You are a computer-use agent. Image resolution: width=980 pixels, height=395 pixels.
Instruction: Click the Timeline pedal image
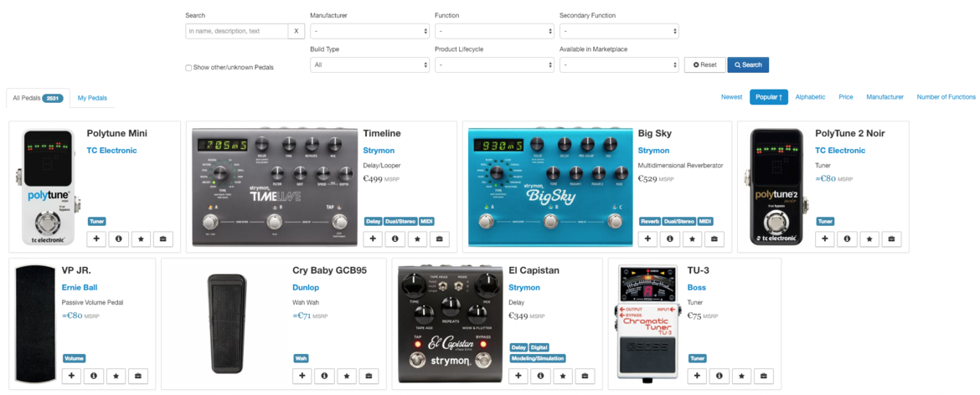coord(274,187)
